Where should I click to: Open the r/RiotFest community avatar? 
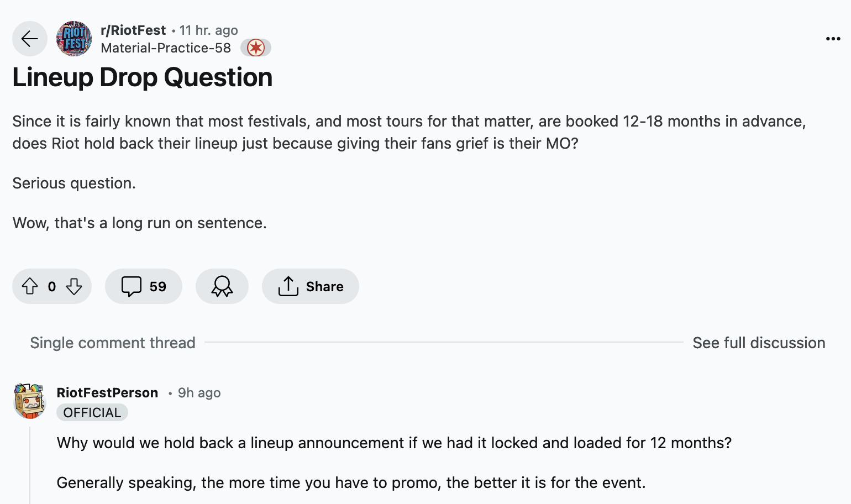[75, 39]
